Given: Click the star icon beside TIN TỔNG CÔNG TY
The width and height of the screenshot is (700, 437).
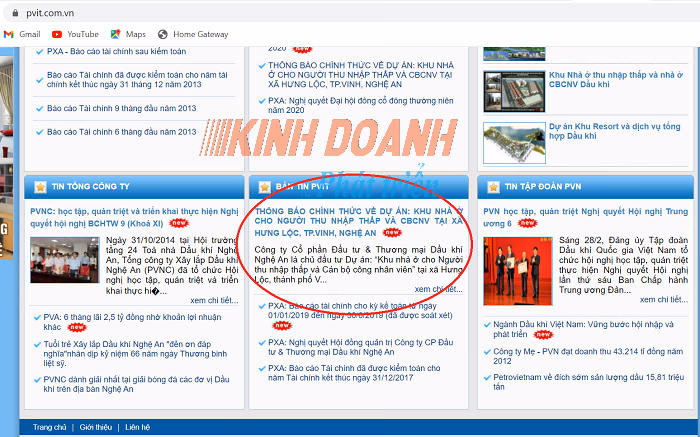Looking at the screenshot, I should (x=39, y=187).
